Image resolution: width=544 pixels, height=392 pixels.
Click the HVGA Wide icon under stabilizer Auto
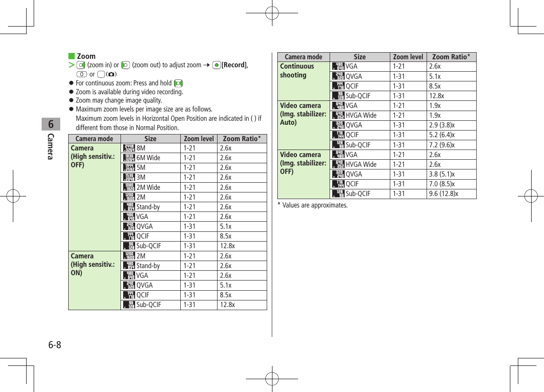pos(338,115)
